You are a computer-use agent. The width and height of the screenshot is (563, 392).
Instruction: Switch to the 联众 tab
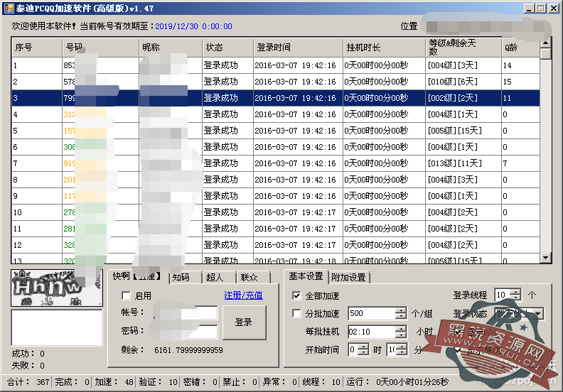[x=252, y=277]
